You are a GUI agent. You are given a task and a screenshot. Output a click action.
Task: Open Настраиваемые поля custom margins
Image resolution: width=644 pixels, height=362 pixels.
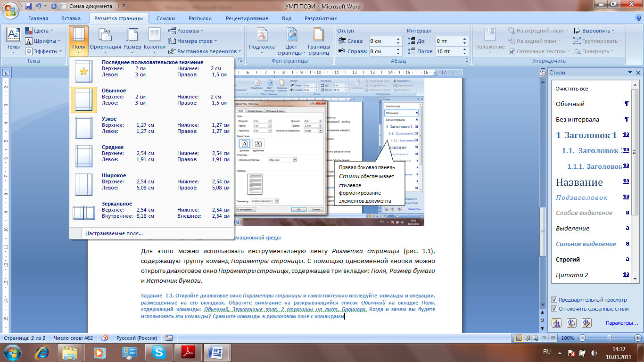click(x=151, y=233)
